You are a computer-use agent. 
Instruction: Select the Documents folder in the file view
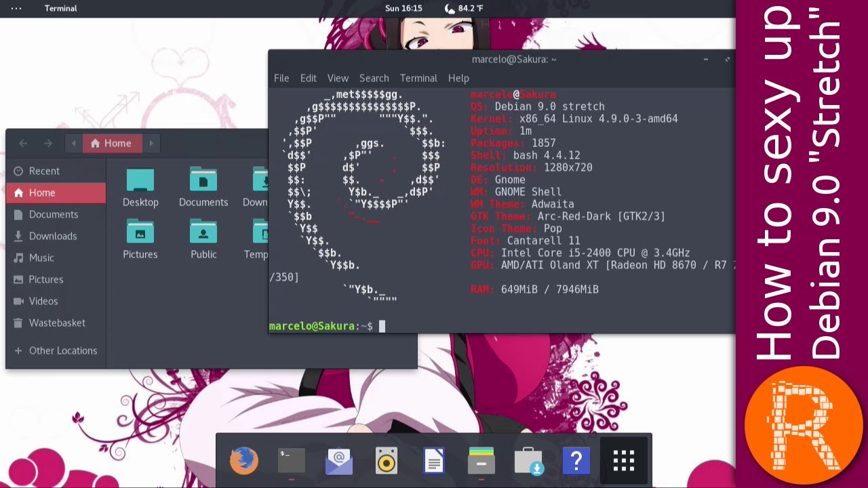click(203, 188)
